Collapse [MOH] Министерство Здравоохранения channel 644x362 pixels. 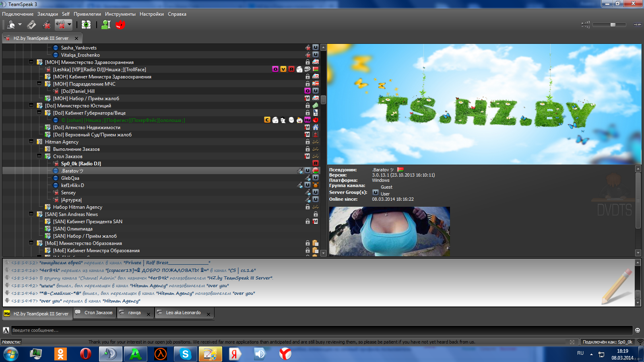tap(31, 62)
